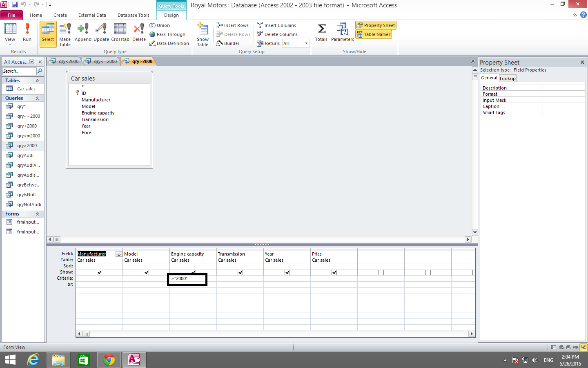Open the expression Builder
The height and width of the screenshot is (368, 588).
click(x=228, y=43)
